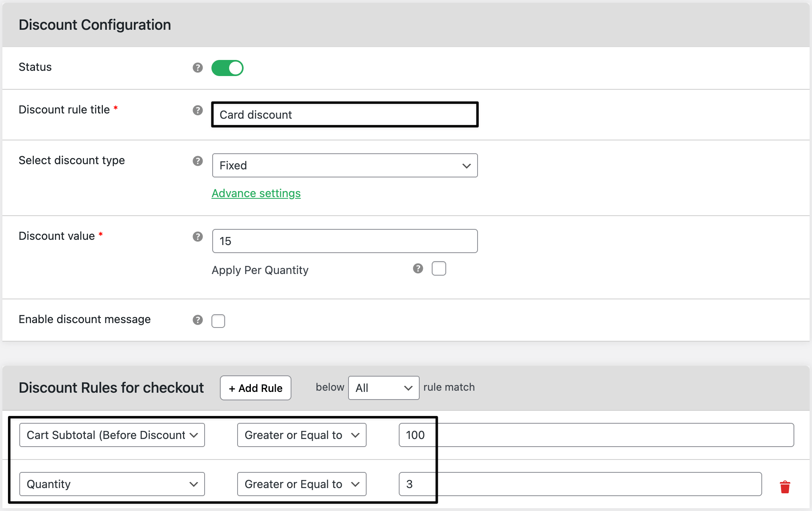Open the Quantity condition dropdown
The width and height of the screenshot is (812, 511).
112,484
